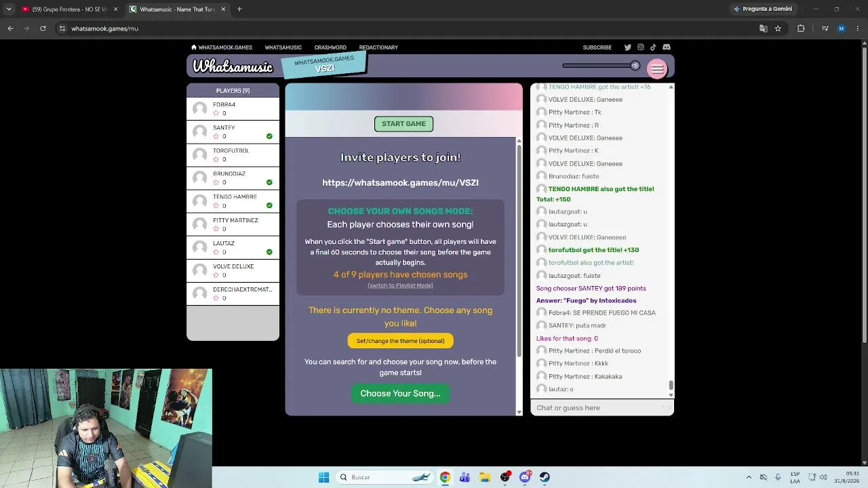Open REDACTIONARY in the top nav

click(x=378, y=47)
